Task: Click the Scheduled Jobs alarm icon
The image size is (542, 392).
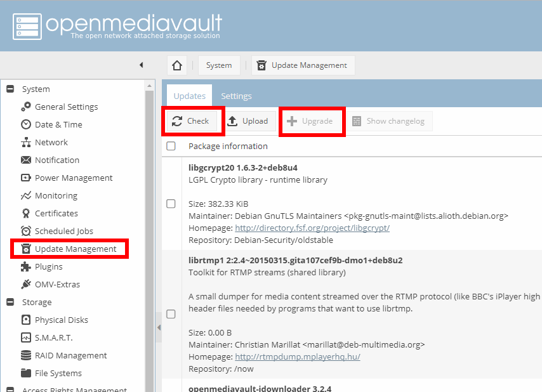Action: (x=26, y=231)
